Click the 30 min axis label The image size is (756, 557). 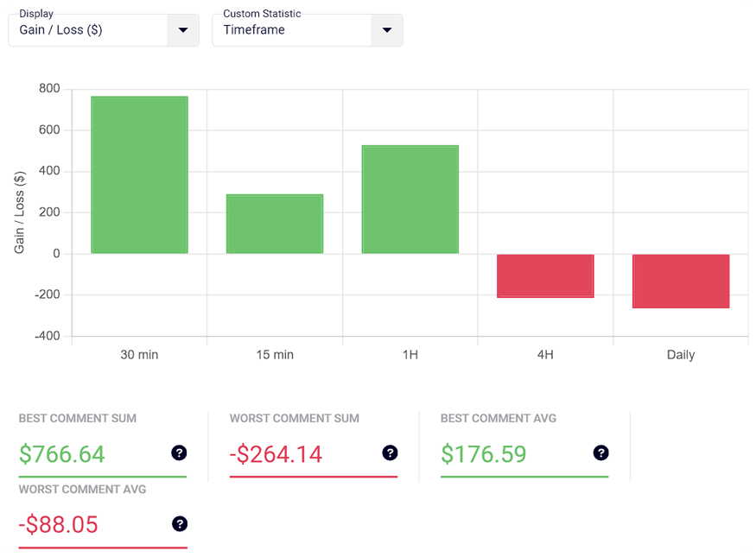point(139,355)
